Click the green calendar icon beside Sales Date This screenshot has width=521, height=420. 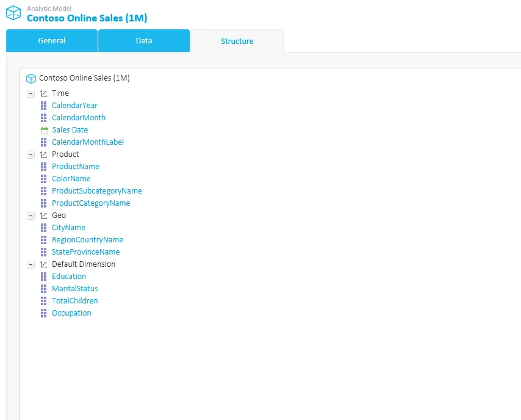click(x=44, y=131)
